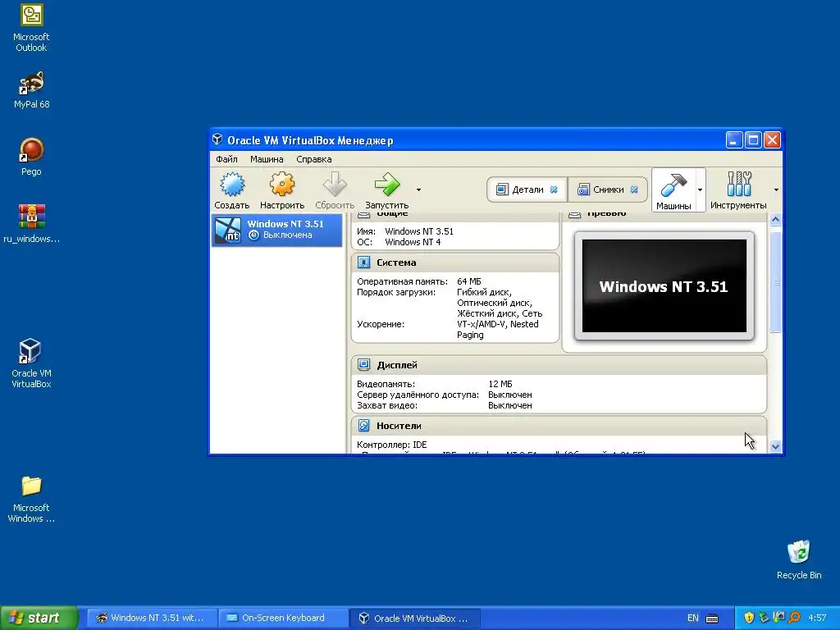This screenshot has width=840, height=630.
Task: Click the Видеопамять 12 МБ value
Action: click(500, 384)
